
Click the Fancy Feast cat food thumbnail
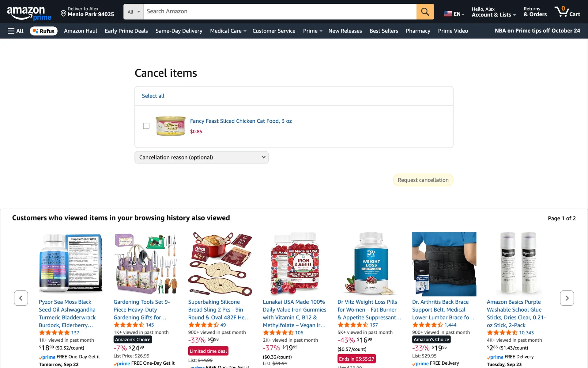[x=171, y=126]
